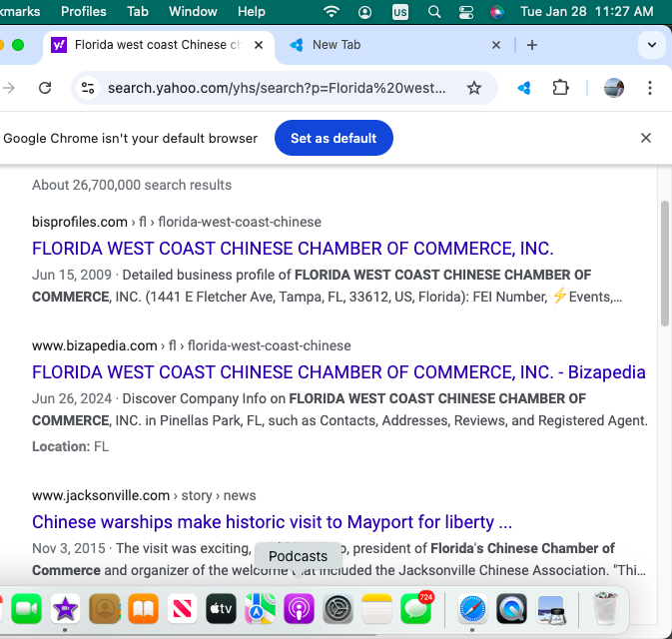Launch Podcasts from the Dock
Screen dimensions: 672x639
(300, 609)
